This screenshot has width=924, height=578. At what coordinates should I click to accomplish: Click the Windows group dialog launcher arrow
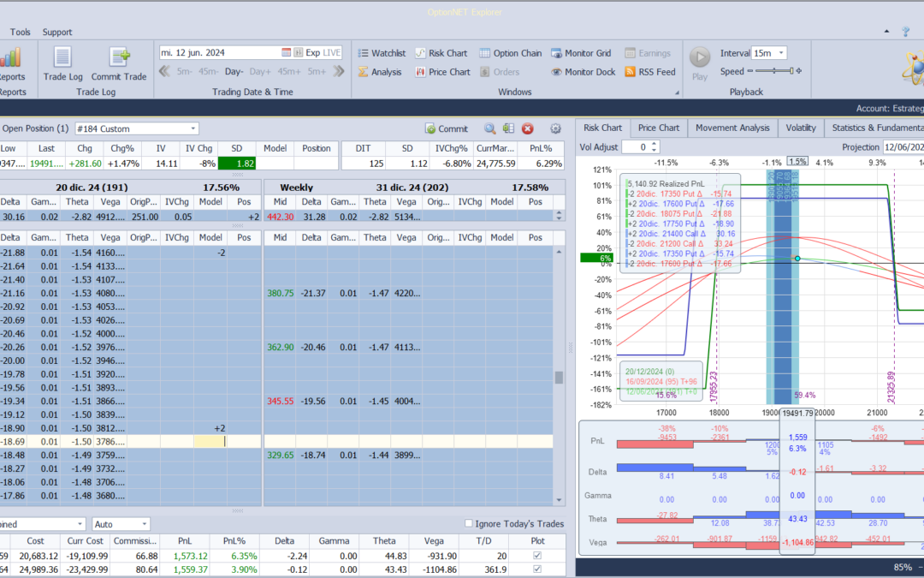(677, 92)
